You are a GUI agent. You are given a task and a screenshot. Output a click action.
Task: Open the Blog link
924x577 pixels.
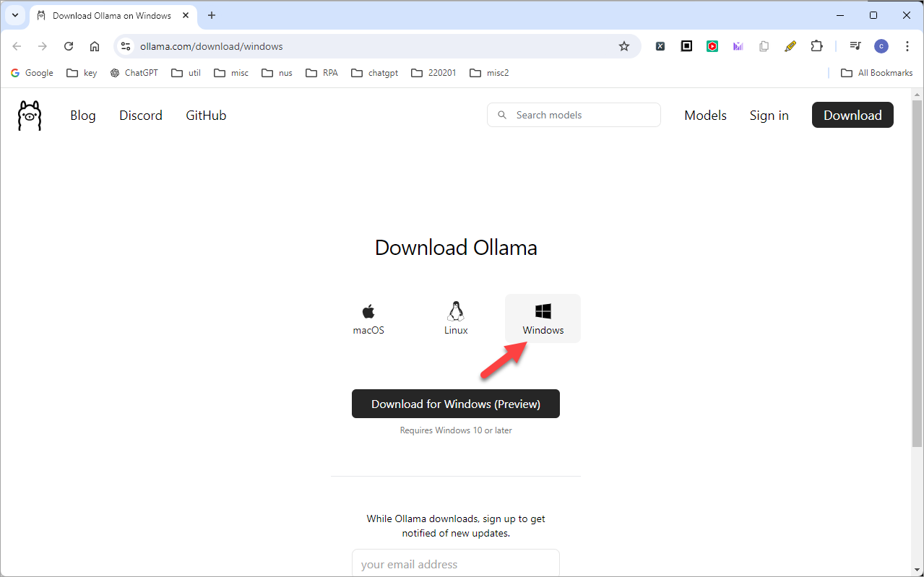(83, 116)
